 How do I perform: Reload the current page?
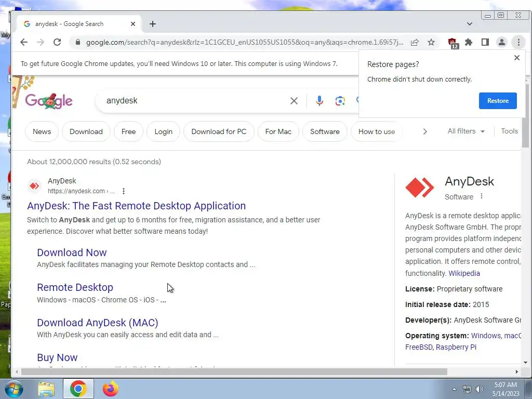pyautogui.click(x=57, y=42)
